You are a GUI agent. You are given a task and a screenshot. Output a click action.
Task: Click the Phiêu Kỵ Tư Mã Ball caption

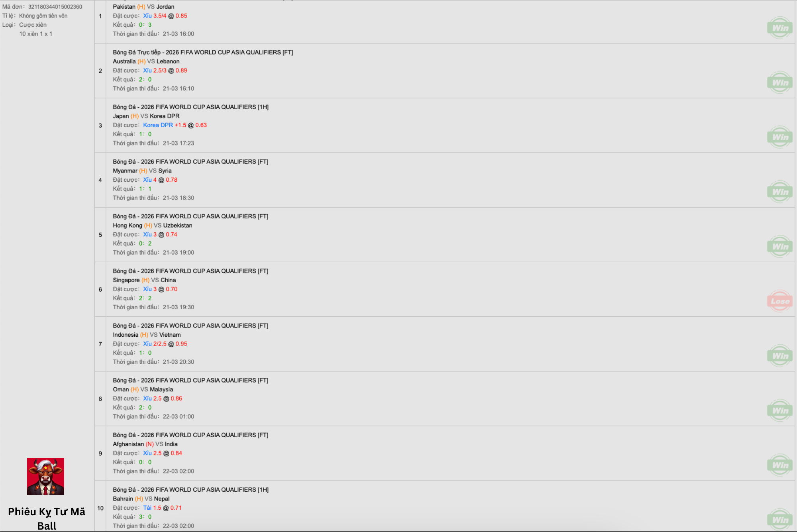(47, 518)
